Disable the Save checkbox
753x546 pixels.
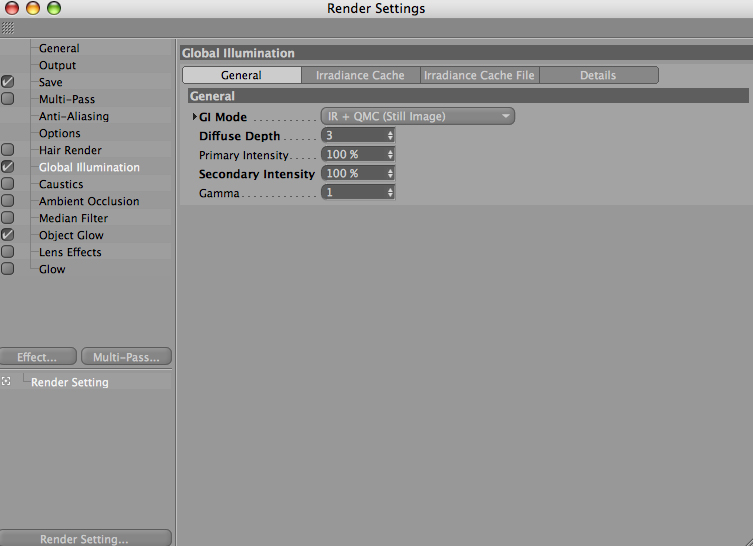coord(7,82)
